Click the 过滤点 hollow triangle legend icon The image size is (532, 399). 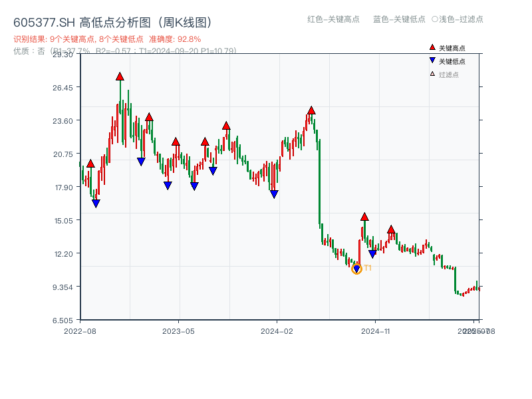point(432,72)
